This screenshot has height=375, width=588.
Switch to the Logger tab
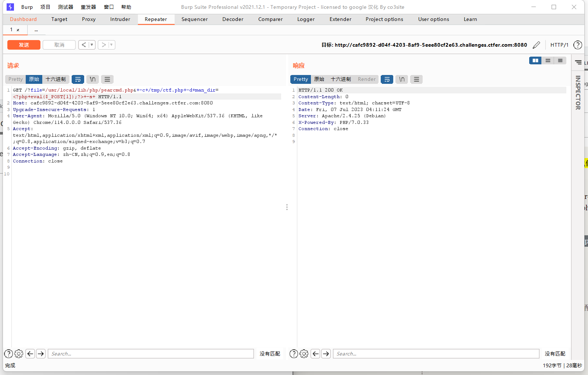click(x=306, y=19)
